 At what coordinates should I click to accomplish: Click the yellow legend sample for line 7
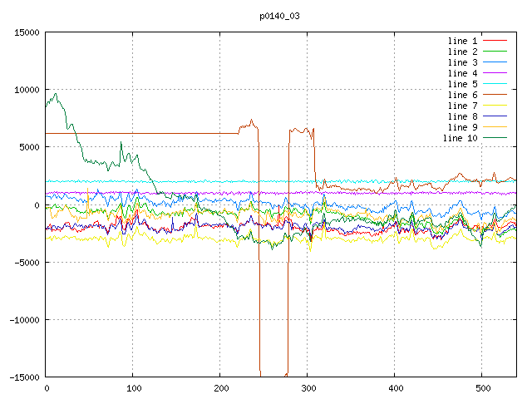[x=495, y=106]
